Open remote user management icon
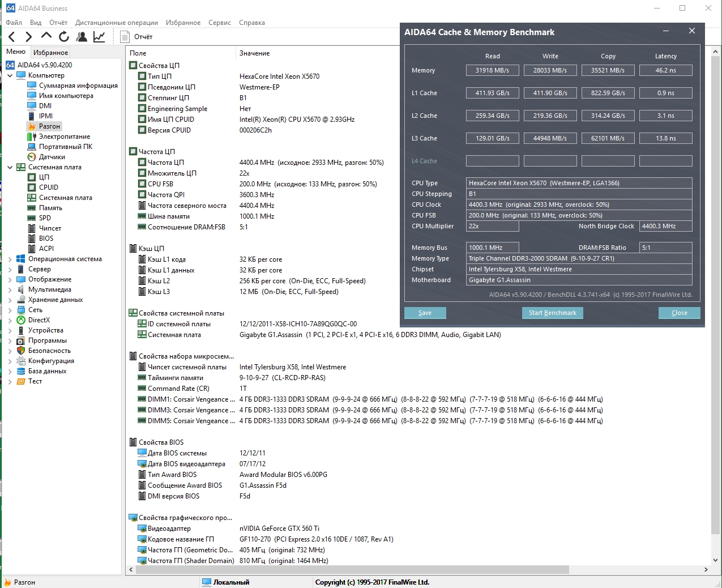 pos(82,37)
